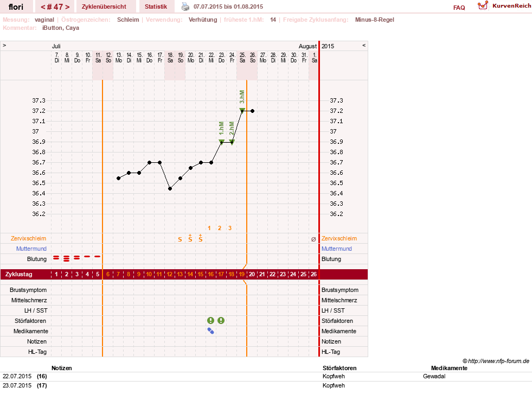Screen dimensions: 532x400
Task: Open the KurvenReich logo link
Action: tap(504, 6)
